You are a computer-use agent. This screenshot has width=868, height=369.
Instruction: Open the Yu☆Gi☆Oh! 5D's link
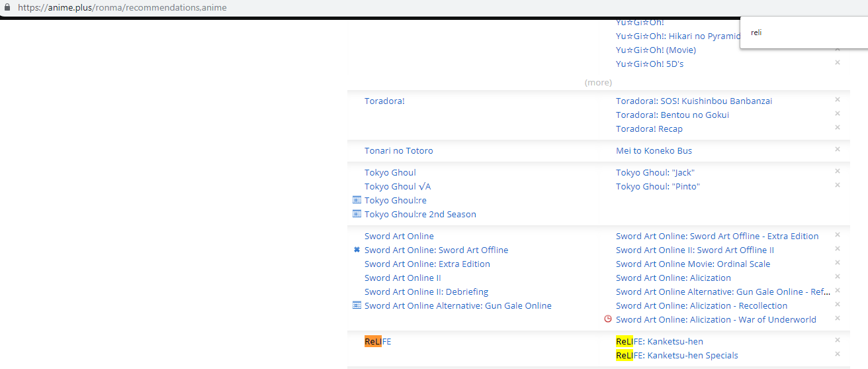pyautogui.click(x=650, y=64)
